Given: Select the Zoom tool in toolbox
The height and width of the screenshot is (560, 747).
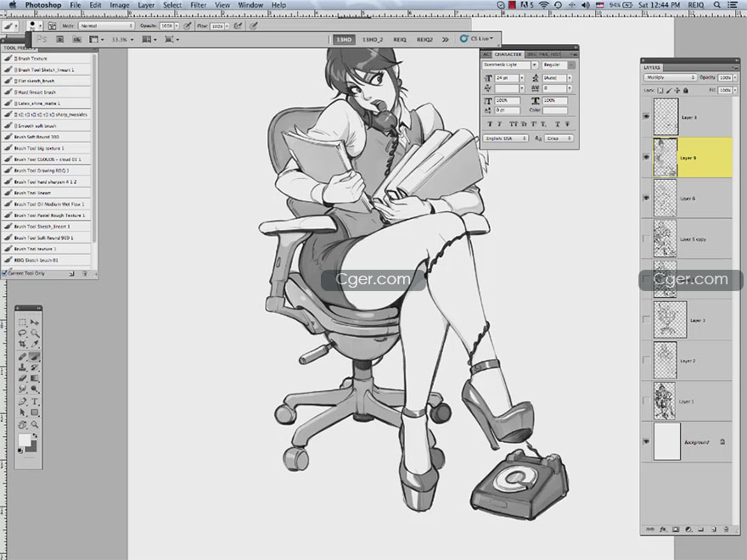Looking at the screenshot, I should pyautogui.click(x=34, y=424).
